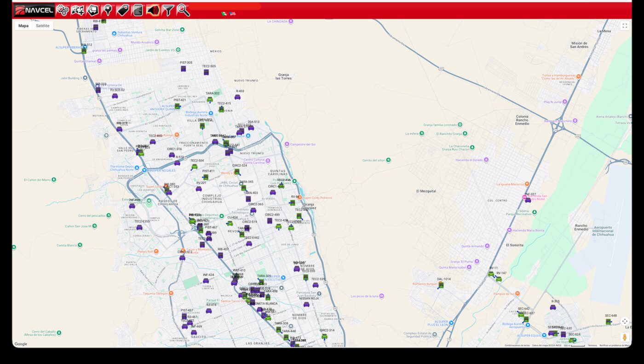Switch to the Mapa view
The height and width of the screenshot is (364, 644).
[23, 26]
